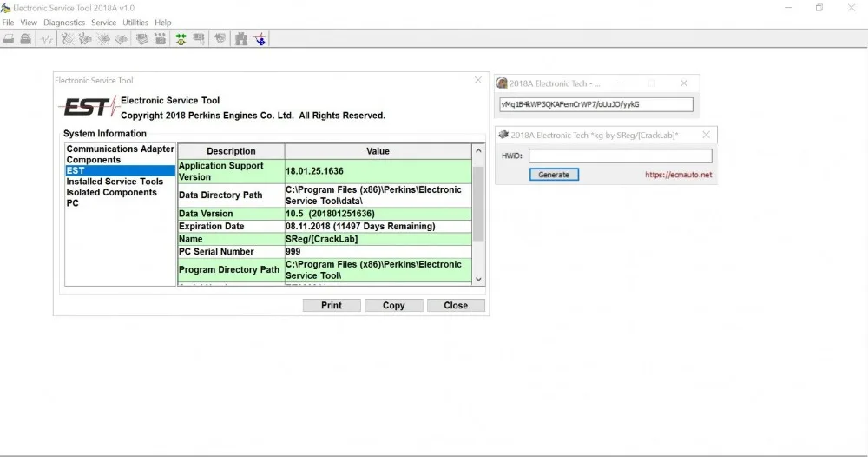Open Active Event Codes toolbar icon
The image size is (868, 457).
(103, 39)
